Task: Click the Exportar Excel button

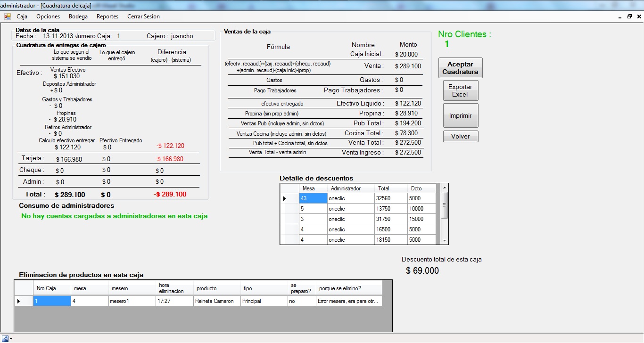Action: (460, 90)
